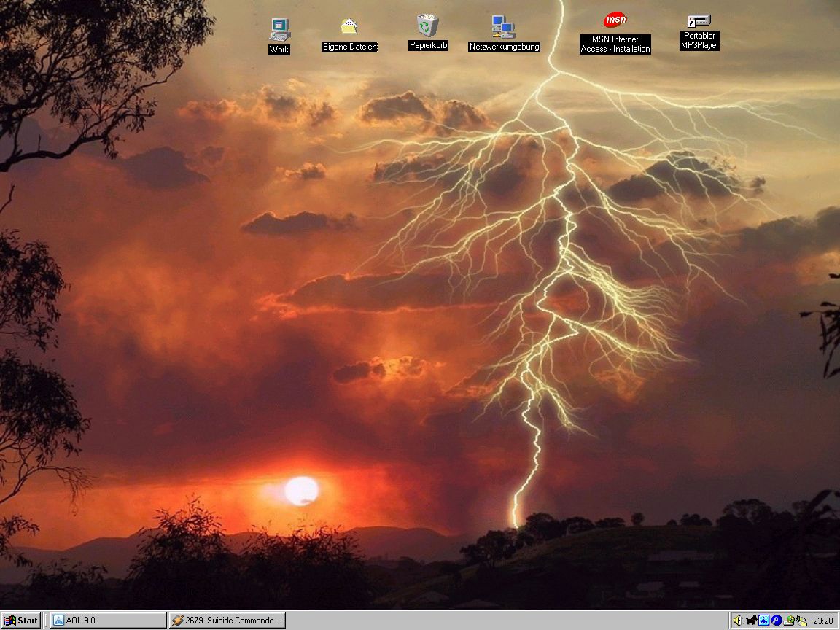The height and width of the screenshot is (630, 840).
Task: Click the music note disc tray icon
Action: click(x=801, y=621)
